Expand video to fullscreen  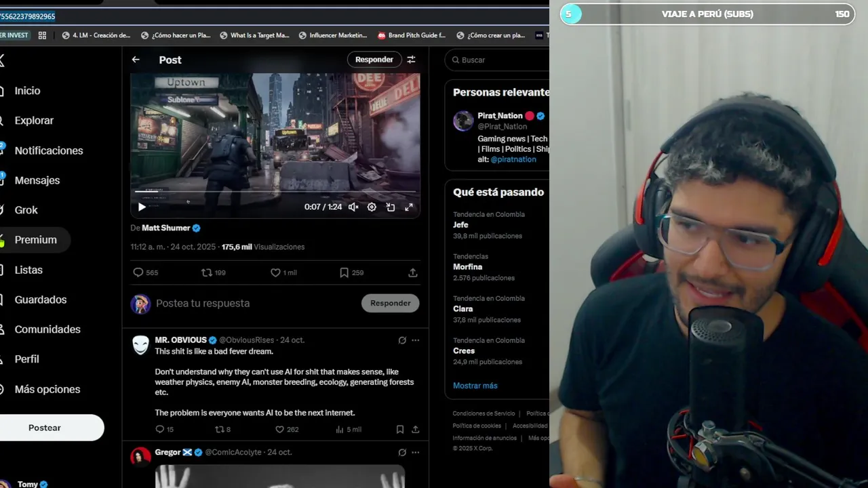point(409,207)
